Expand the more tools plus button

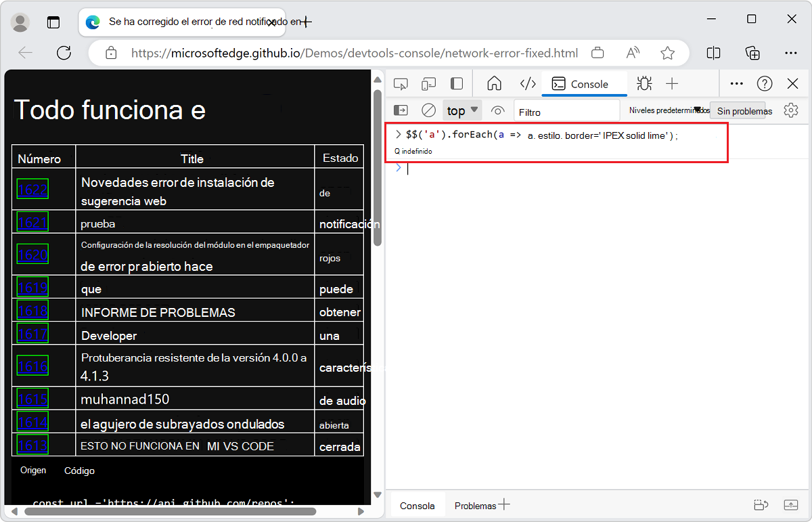(x=672, y=84)
